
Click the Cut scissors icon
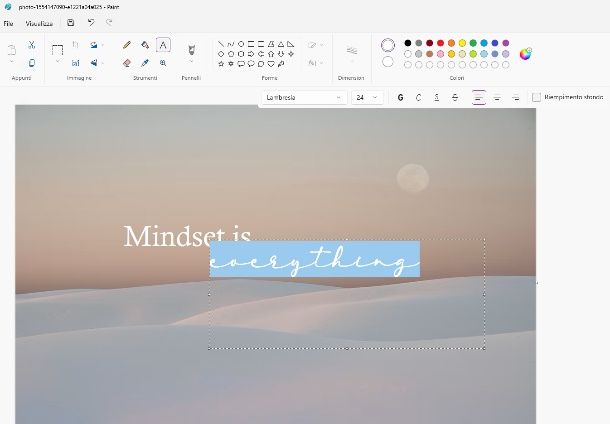coord(32,45)
